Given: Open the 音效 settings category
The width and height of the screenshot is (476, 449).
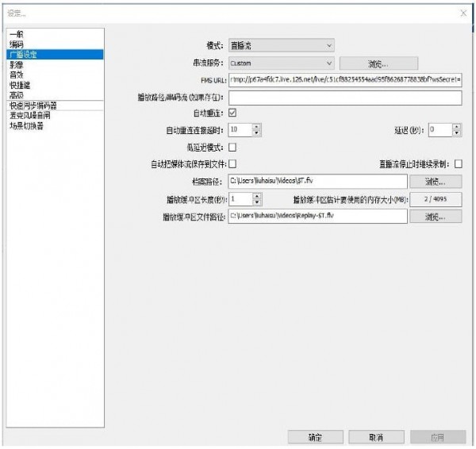Looking at the screenshot, I should (x=55, y=75).
